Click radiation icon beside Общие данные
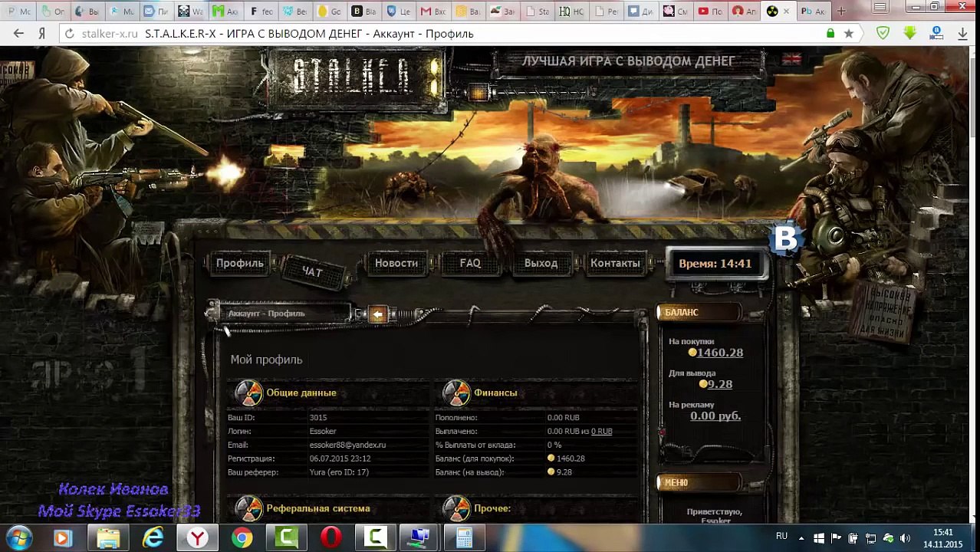This screenshot has width=980, height=552. (x=248, y=393)
